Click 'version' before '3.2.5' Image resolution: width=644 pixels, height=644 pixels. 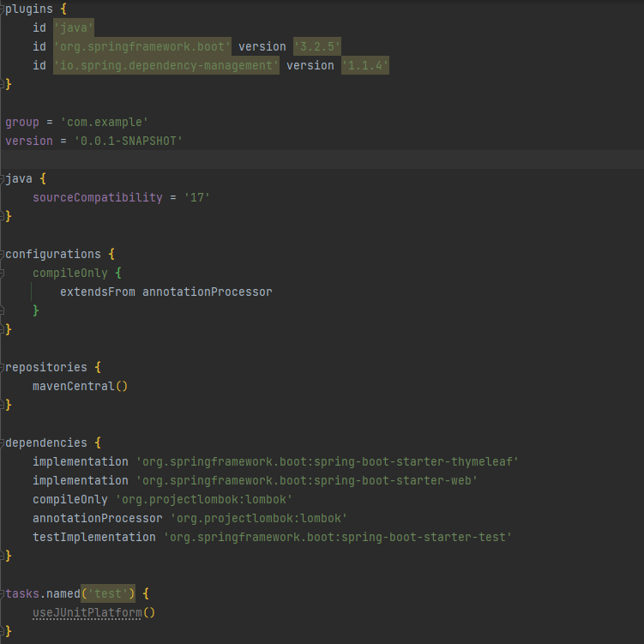pyautogui.click(x=262, y=47)
